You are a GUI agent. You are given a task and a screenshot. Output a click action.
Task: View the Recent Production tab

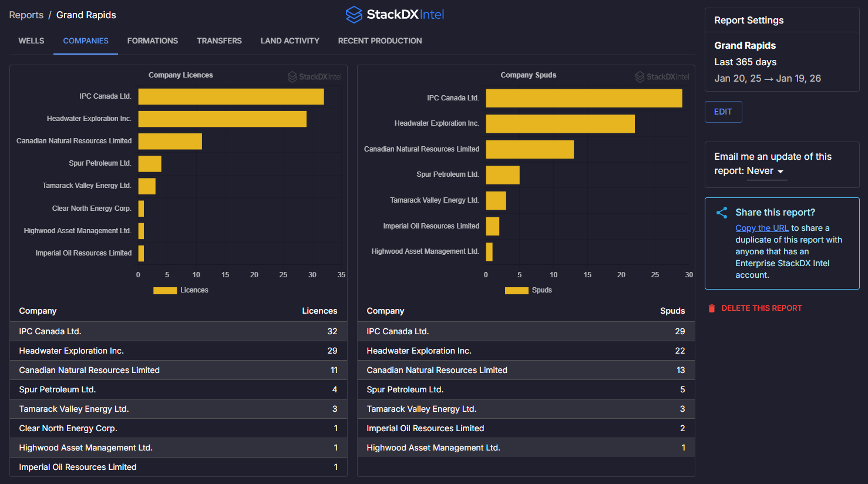click(x=379, y=41)
